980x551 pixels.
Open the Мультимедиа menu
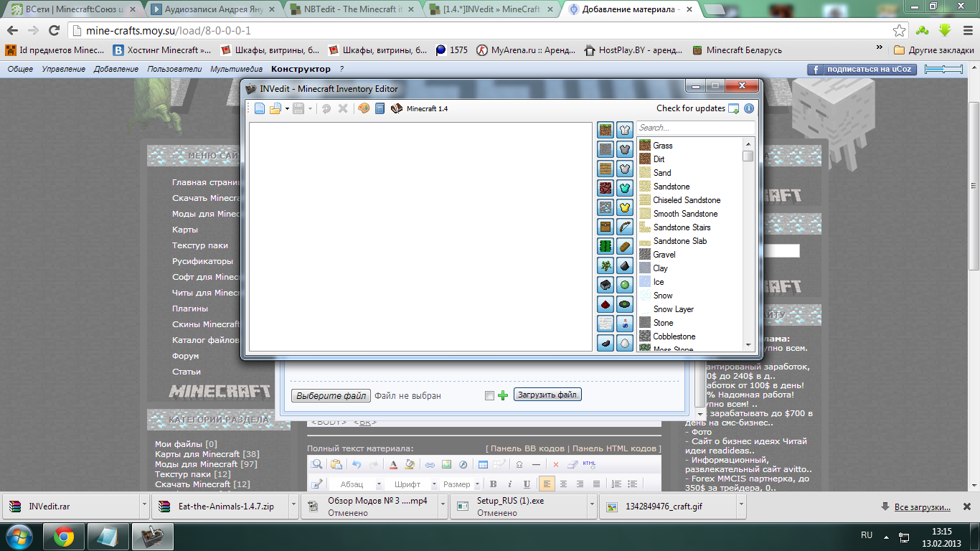point(236,69)
